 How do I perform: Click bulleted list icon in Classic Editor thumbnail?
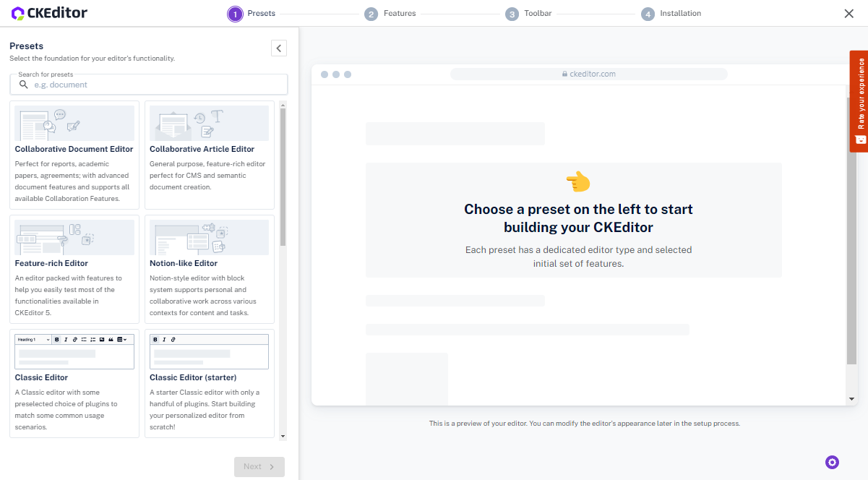[84, 340]
